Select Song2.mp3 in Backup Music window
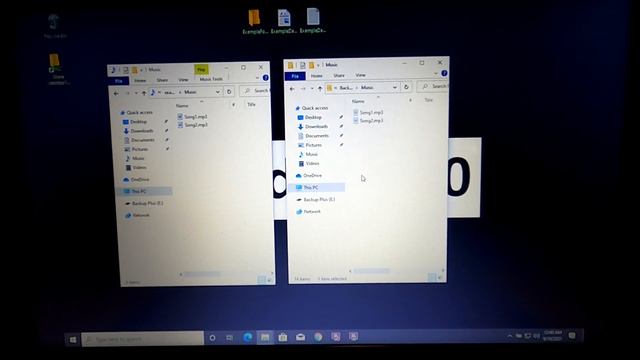Screen dimensions: 640x360 pos(368,121)
